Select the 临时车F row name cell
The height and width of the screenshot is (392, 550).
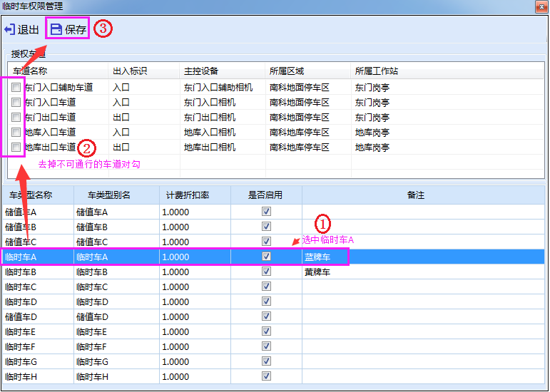click(x=38, y=347)
